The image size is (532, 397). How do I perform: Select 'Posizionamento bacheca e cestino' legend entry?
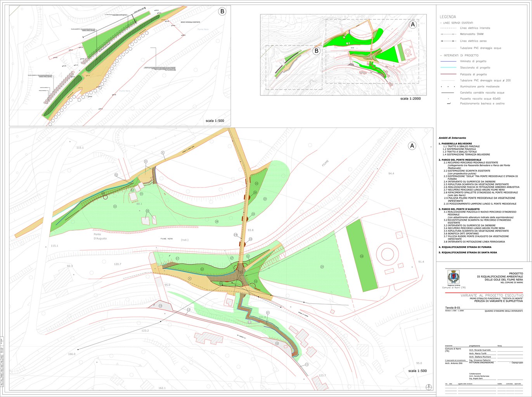(x=482, y=104)
